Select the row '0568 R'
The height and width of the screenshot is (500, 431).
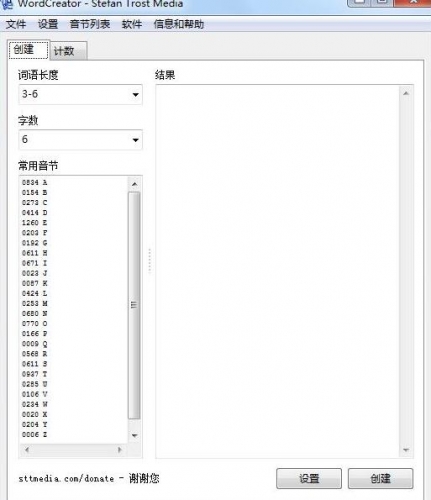tap(34, 354)
